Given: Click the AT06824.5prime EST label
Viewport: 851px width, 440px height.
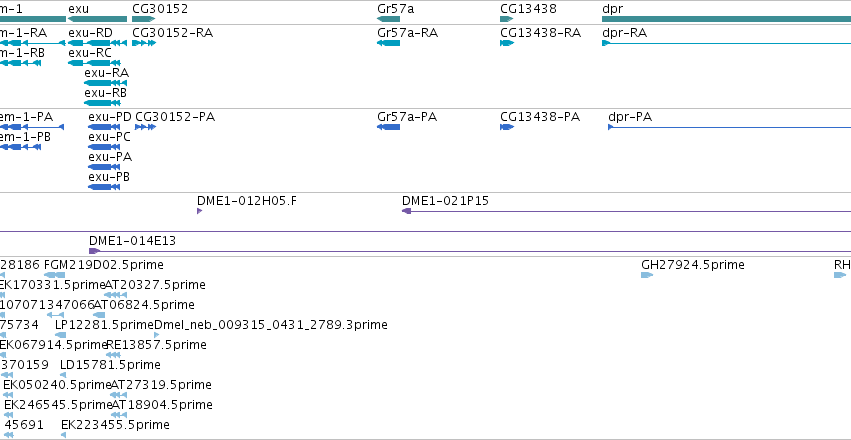Looking at the screenshot, I should point(144,305).
